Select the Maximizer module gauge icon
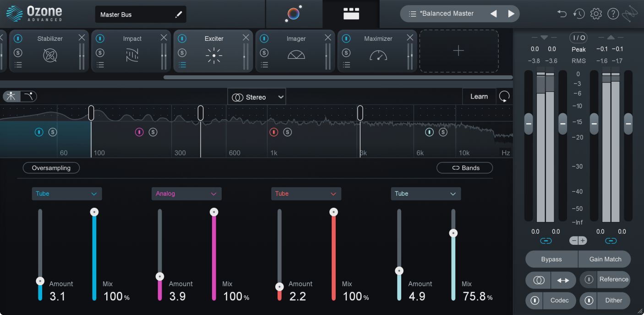 378,55
